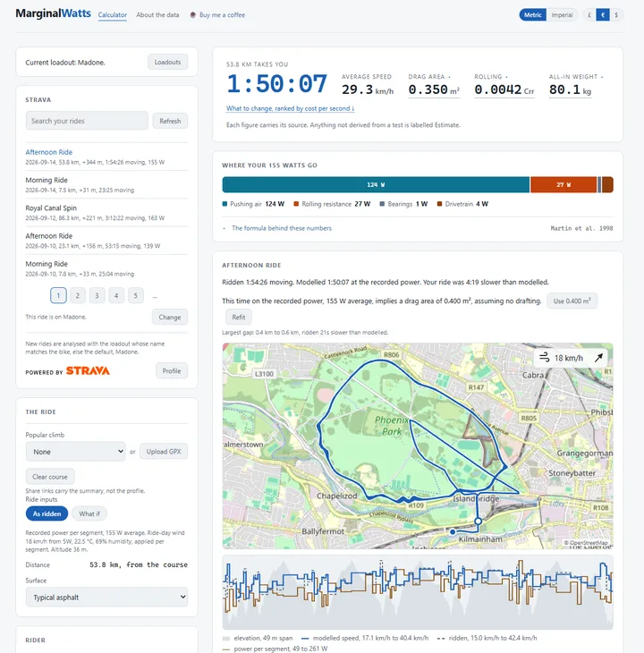Go to rides page 5
The height and width of the screenshot is (653, 644).
[x=136, y=295]
